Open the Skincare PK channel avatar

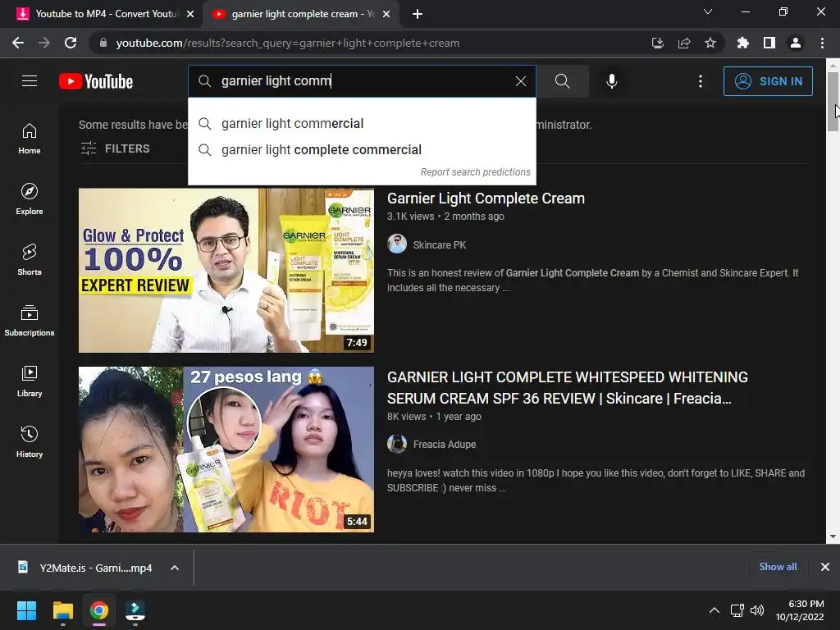pos(397,244)
